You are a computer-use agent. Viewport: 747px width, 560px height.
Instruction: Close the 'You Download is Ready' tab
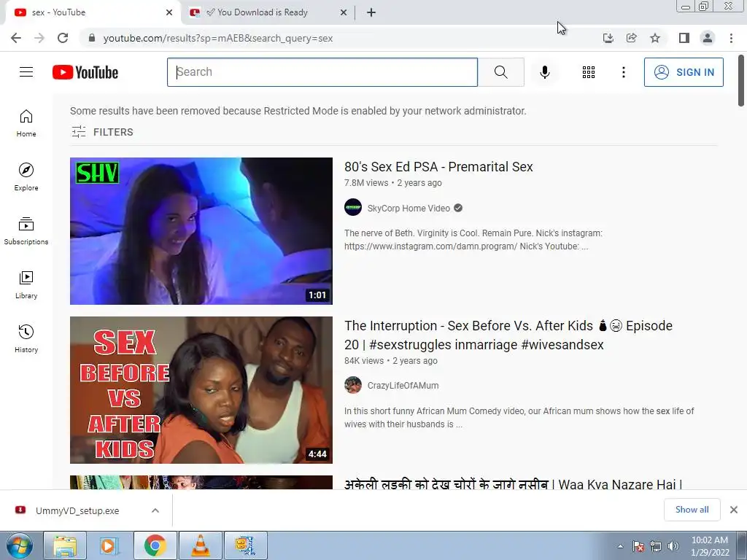click(x=344, y=12)
